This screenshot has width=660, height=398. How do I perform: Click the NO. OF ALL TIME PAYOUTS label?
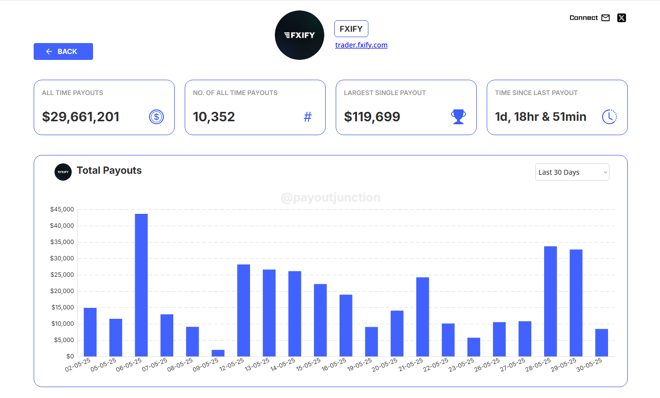235,93
